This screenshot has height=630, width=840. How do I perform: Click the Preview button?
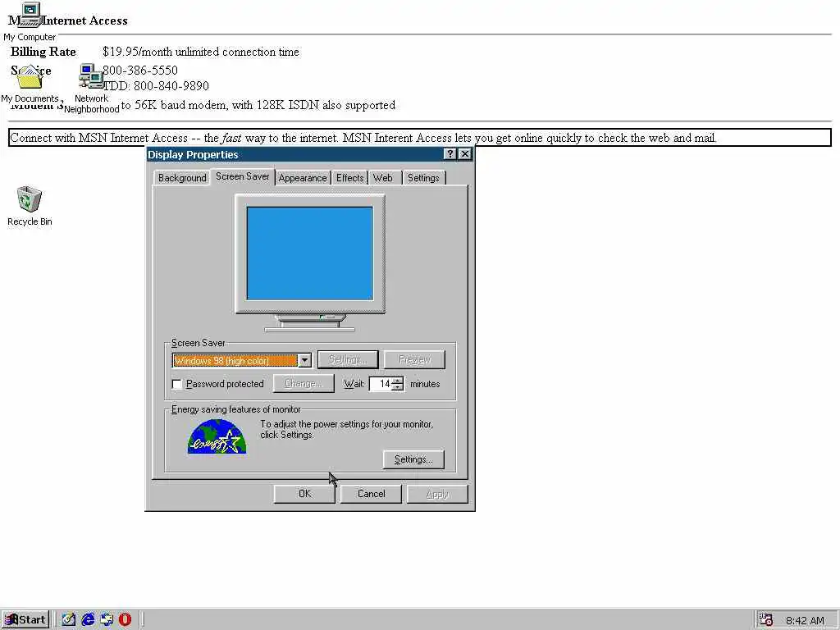tap(414, 359)
